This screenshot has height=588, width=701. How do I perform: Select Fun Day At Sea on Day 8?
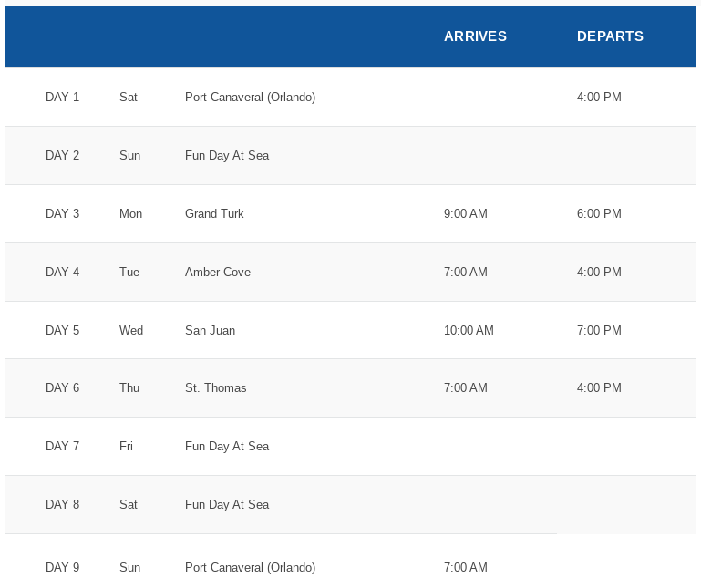click(227, 505)
